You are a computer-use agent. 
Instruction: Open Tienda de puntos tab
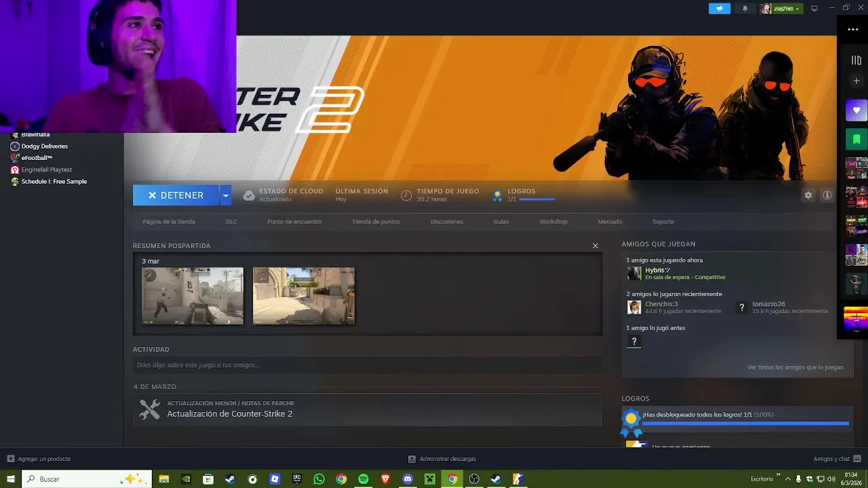tap(376, 222)
